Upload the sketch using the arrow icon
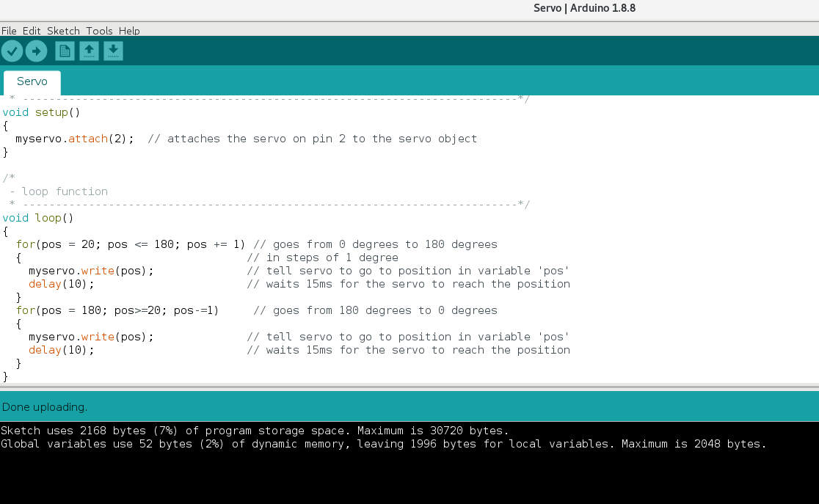This screenshot has height=504, width=819. click(x=36, y=51)
